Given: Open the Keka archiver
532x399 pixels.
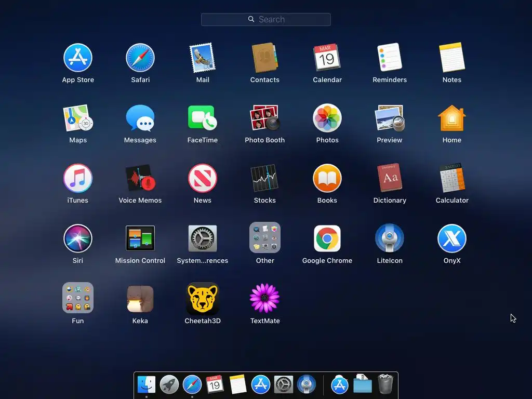Looking at the screenshot, I should (140, 299).
